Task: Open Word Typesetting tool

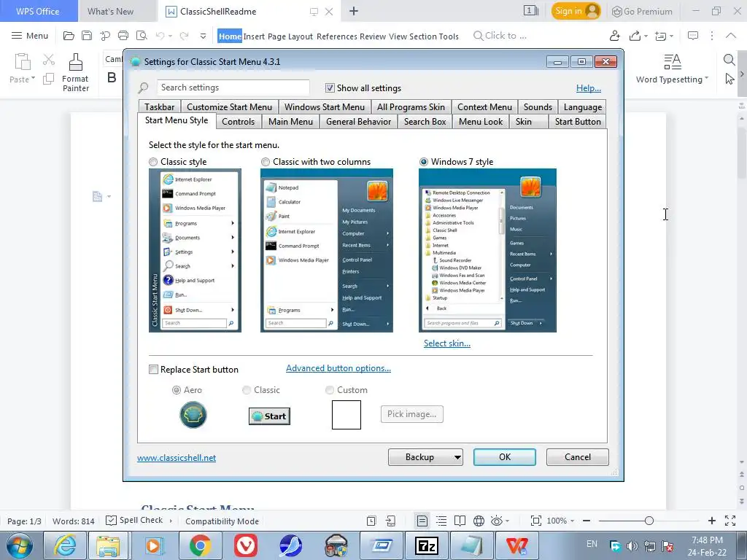Action: pyautogui.click(x=672, y=69)
